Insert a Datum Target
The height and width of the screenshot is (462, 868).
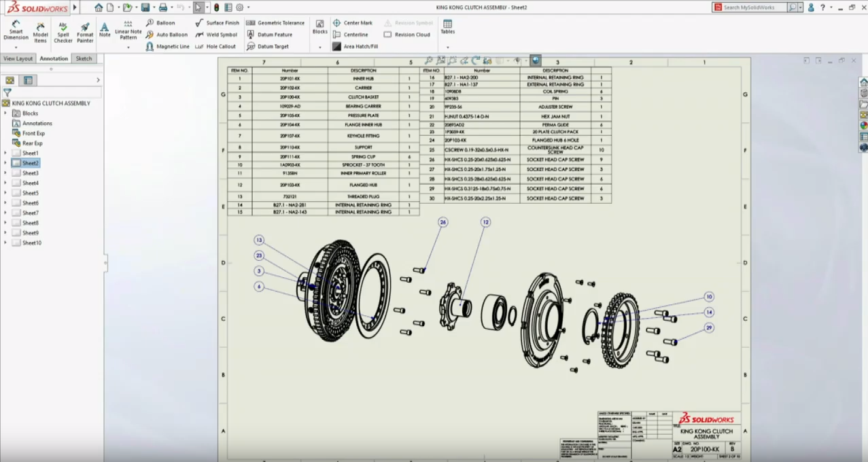point(267,47)
